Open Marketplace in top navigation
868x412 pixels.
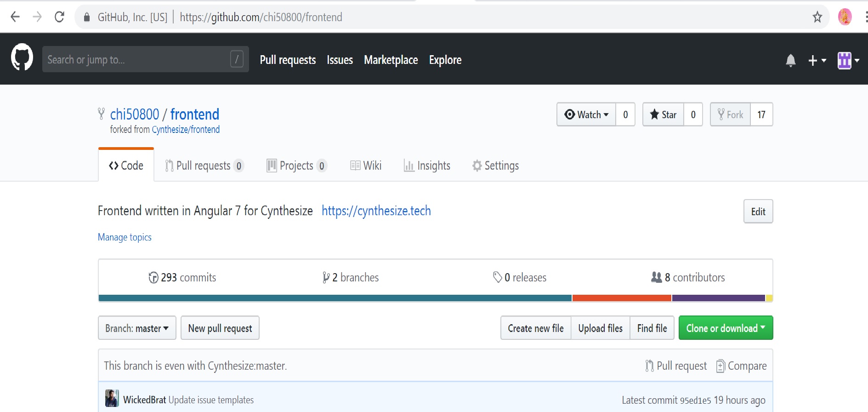(391, 60)
